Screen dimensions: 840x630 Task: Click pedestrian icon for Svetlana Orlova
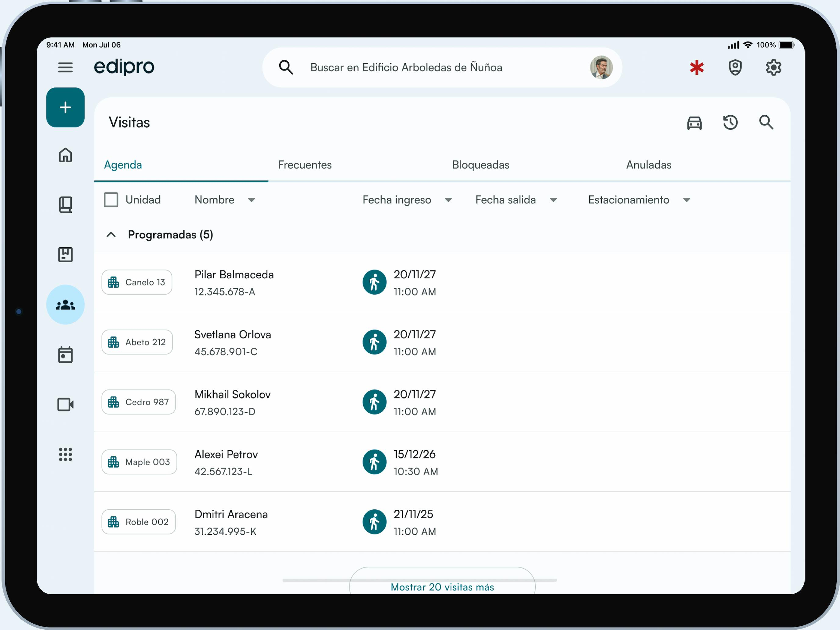point(375,342)
